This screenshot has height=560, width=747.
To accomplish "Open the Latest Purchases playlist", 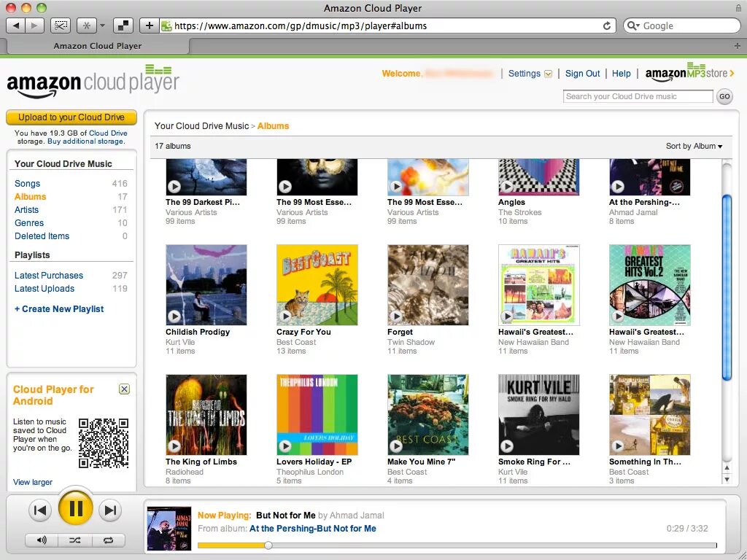I will click(x=49, y=275).
